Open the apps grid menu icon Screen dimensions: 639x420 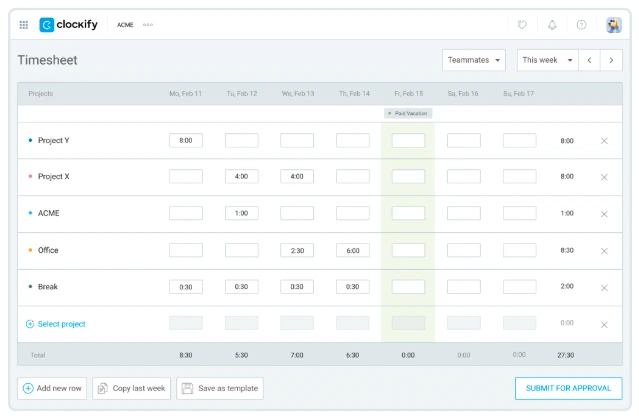(x=24, y=25)
